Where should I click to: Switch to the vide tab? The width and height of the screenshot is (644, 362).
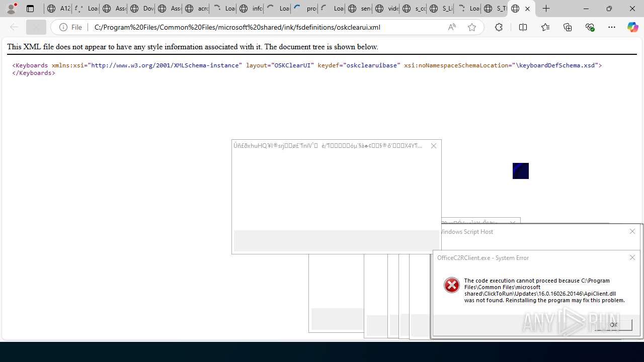(x=386, y=9)
